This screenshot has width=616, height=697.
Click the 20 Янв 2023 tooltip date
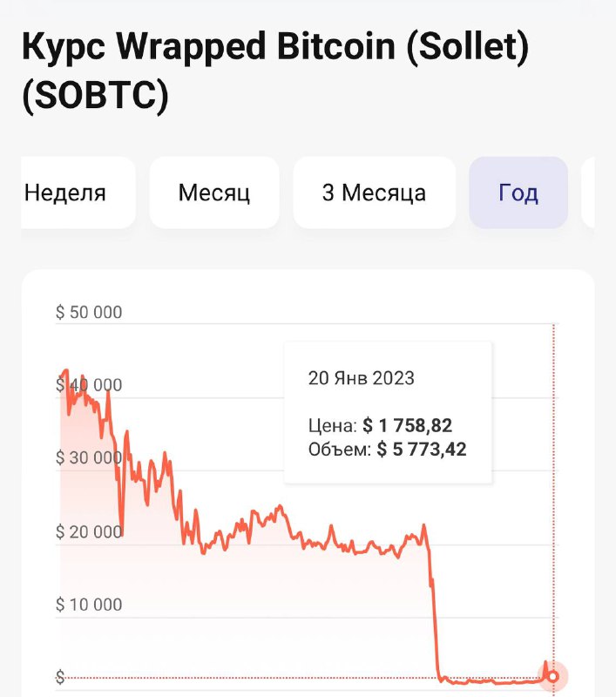coord(361,378)
